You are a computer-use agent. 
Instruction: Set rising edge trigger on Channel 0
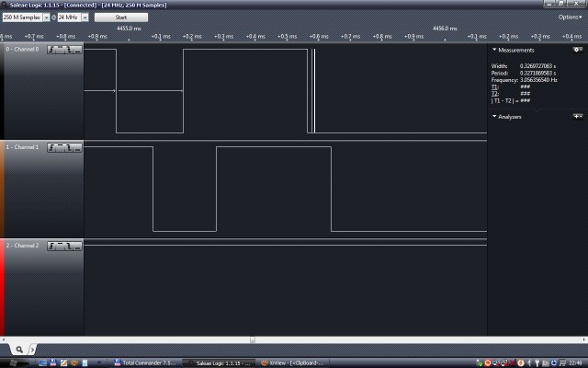pyautogui.click(x=51, y=50)
